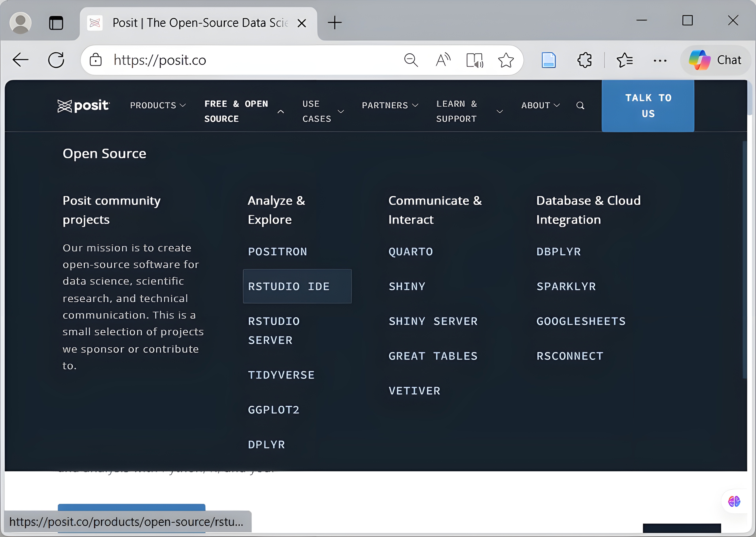
Task: Expand the About dropdown menu
Action: (540, 106)
